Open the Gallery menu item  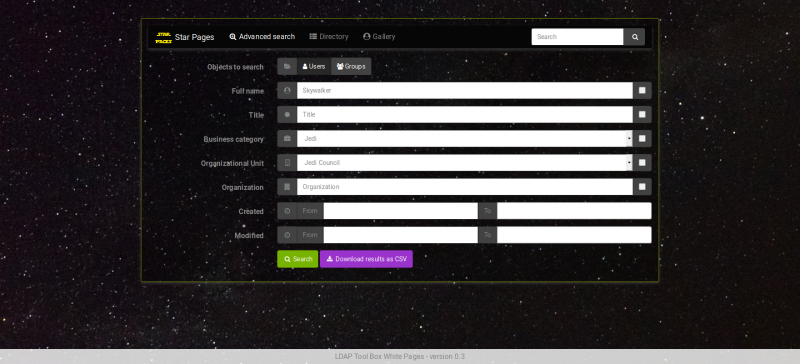(379, 37)
